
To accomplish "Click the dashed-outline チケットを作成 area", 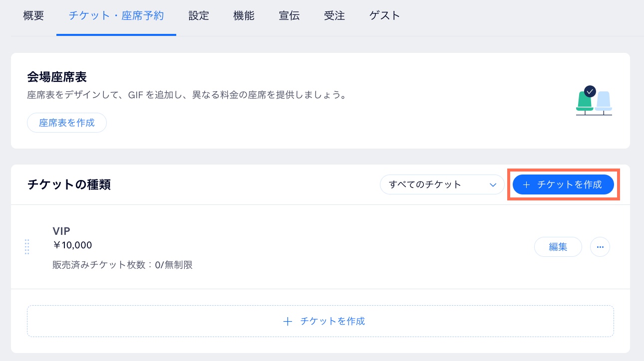I will pos(320,321).
